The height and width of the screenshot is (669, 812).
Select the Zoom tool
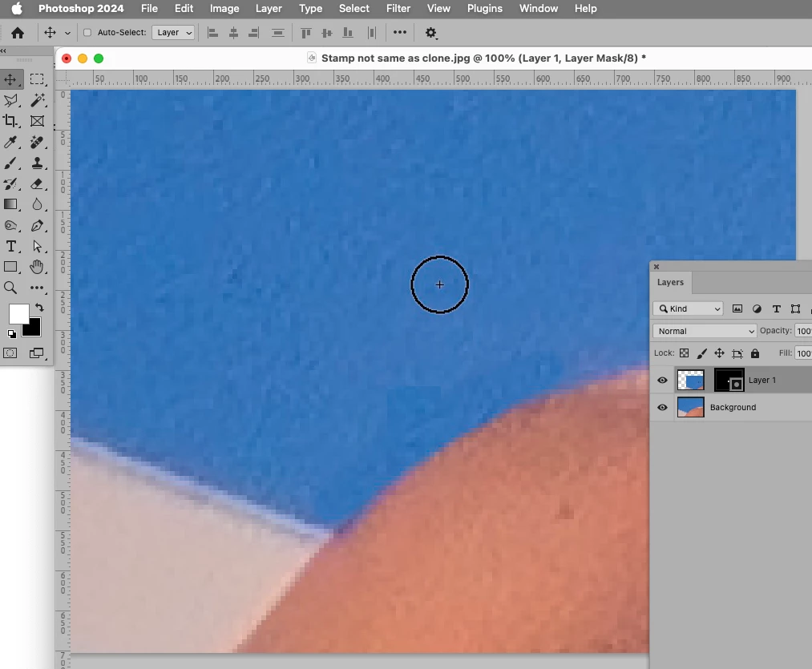[10, 288]
